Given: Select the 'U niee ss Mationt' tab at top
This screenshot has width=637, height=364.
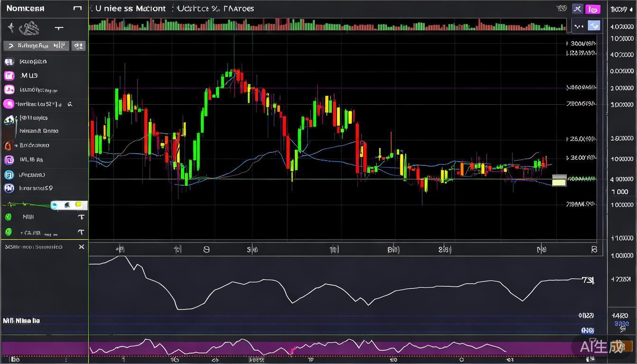Looking at the screenshot, I should [x=130, y=9].
